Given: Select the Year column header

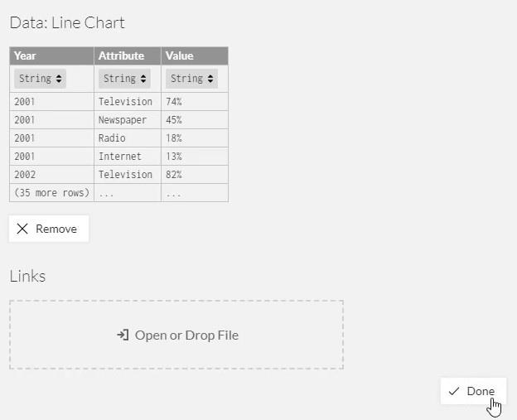Looking at the screenshot, I should click(51, 56).
